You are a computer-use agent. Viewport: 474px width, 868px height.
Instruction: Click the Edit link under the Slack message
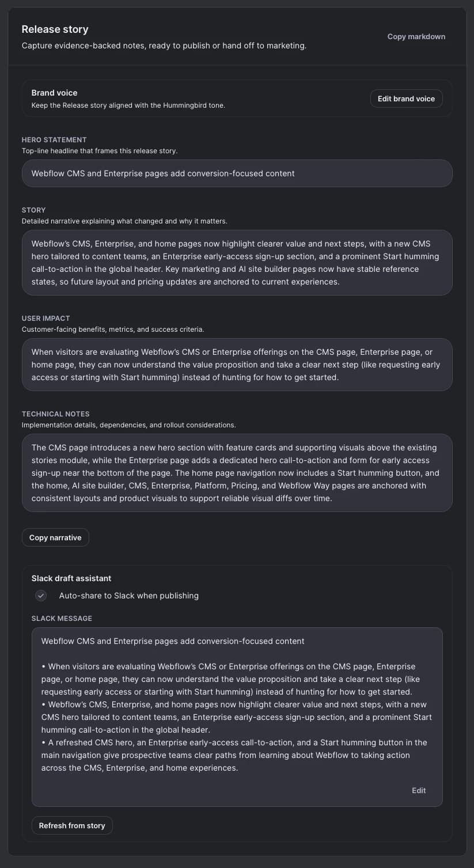tap(419, 790)
